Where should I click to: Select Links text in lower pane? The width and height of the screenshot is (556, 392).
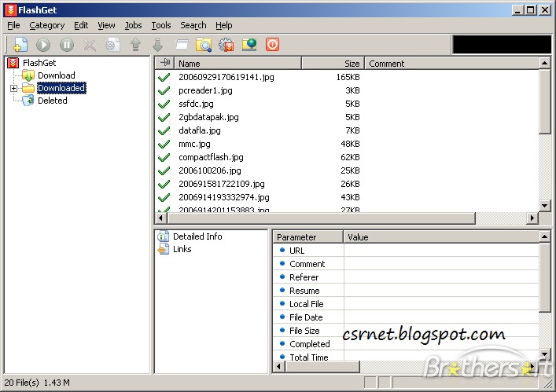[x=182, y=249]
